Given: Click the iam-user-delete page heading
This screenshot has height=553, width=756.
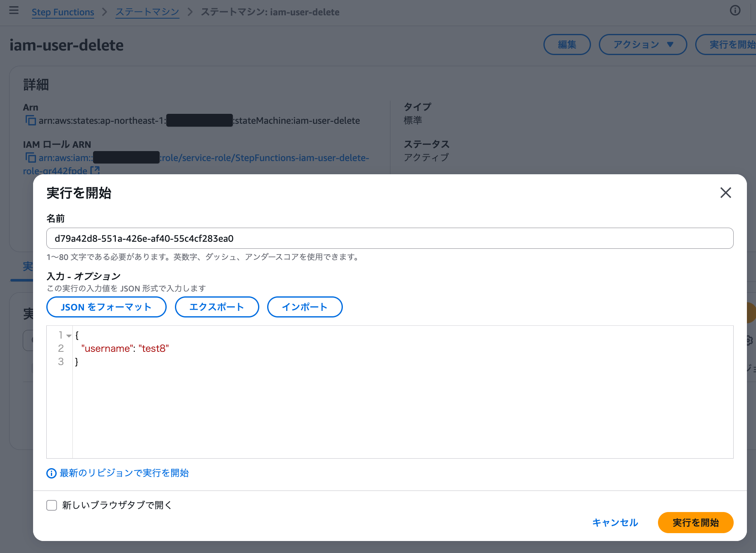Looking at the screenshot, I should tap(67, 45).
